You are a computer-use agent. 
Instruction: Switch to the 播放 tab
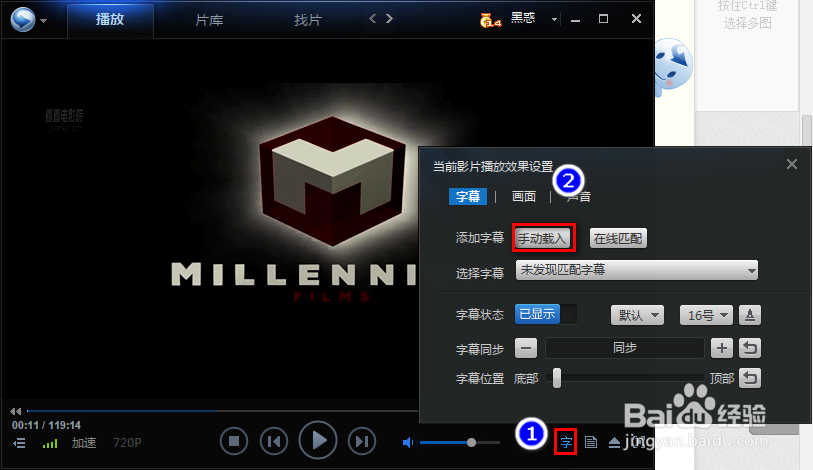(110, 20)
